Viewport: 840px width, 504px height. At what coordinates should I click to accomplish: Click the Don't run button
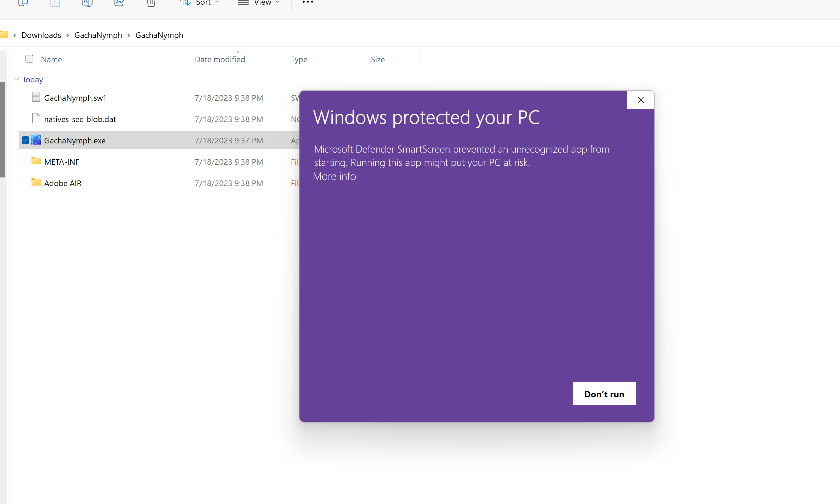pos(604,393)
